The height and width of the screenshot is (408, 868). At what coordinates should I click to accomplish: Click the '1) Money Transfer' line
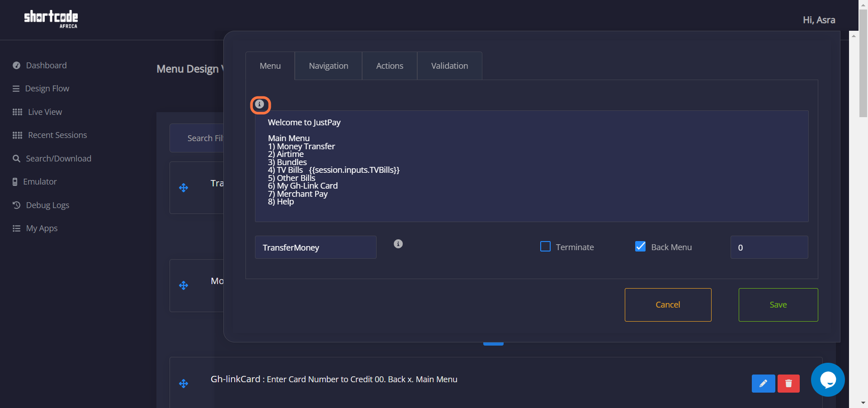point(302,147)
